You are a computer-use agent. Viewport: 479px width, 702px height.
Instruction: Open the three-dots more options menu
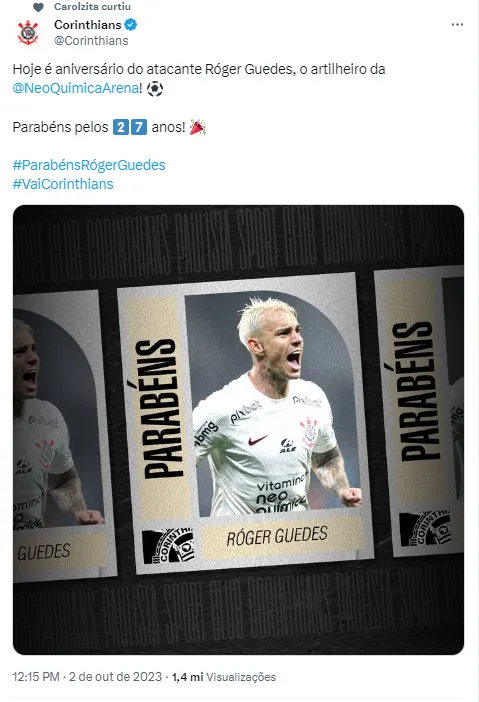457,25
